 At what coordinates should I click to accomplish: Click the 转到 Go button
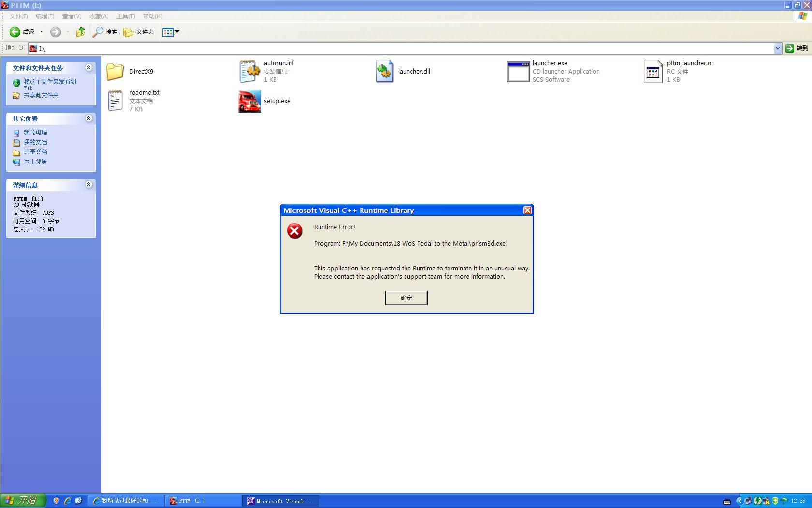point(797,48)
